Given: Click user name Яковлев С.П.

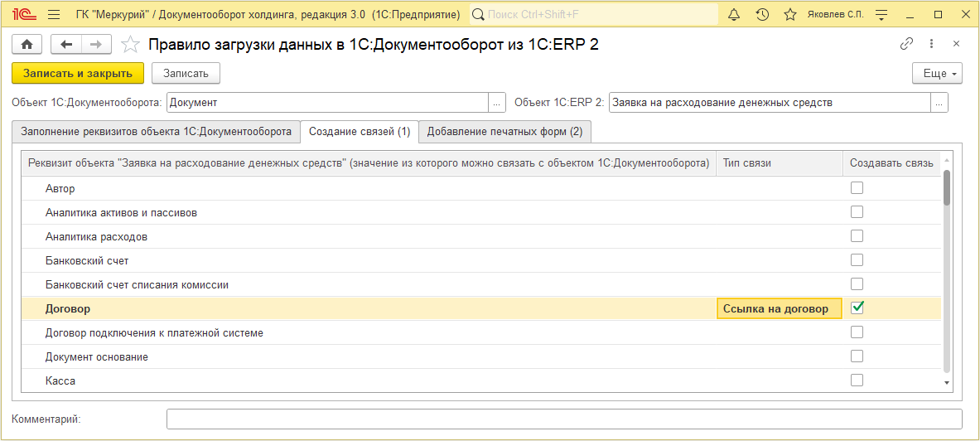Looking at the screenshot, I should [x=835, y=14].
